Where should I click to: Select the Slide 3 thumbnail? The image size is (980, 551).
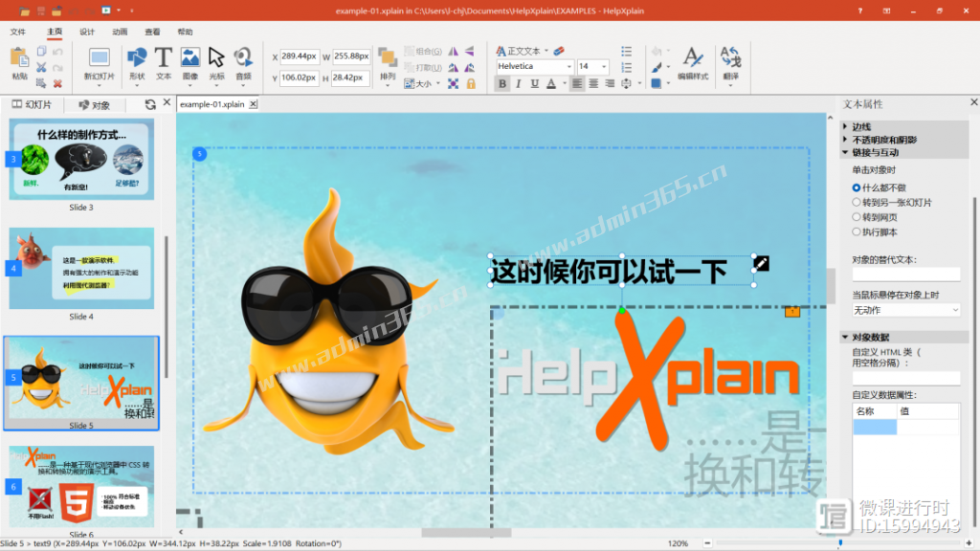pyautogui.click(x=81, y=160)
